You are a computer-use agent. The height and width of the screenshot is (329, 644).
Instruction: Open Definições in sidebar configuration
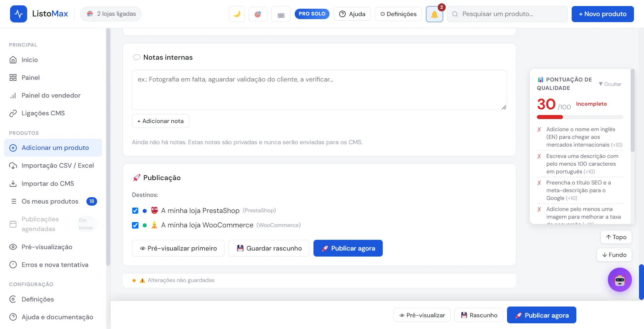pos(53,299)
